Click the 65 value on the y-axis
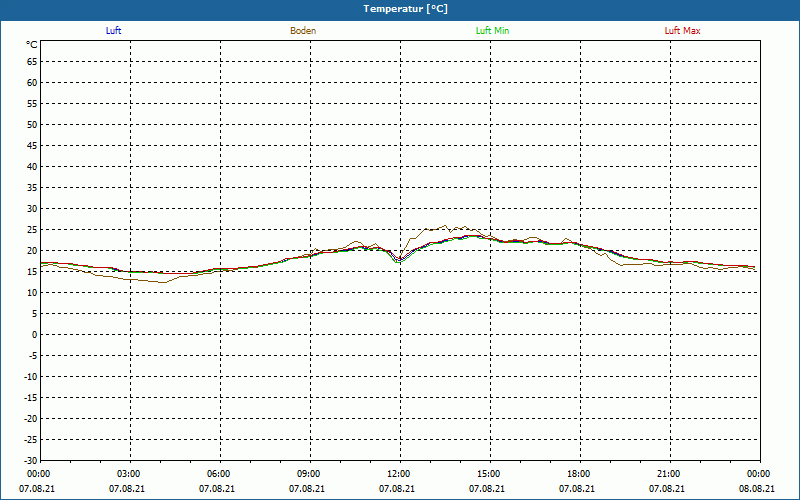 [x=32, y=62]
